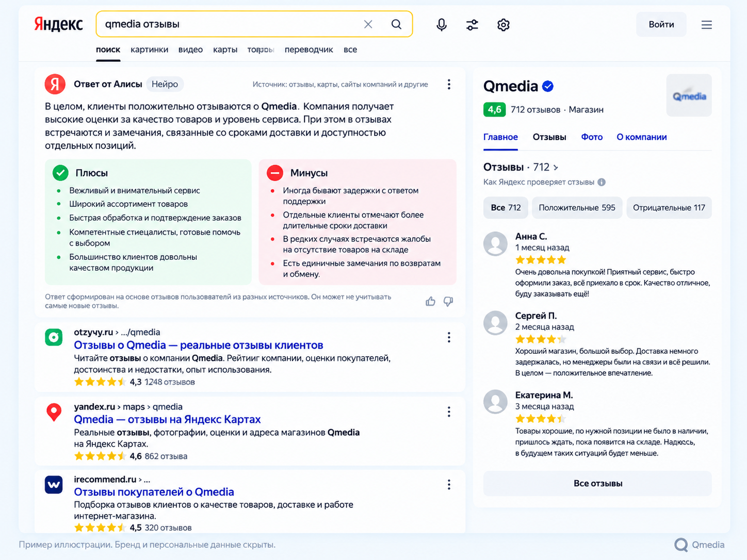Open Alice answer three-dot menu

449,84
